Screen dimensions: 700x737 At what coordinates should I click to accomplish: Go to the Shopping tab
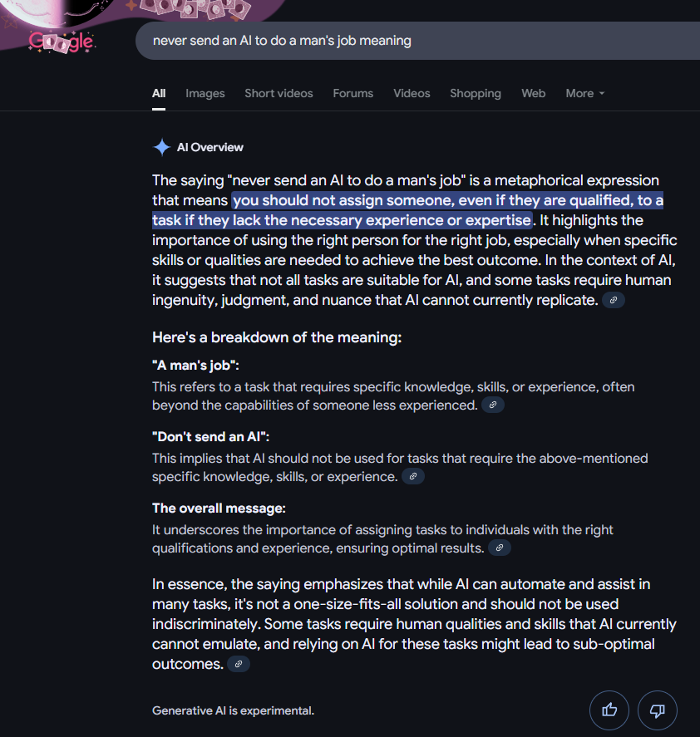[x=476, y=93]
